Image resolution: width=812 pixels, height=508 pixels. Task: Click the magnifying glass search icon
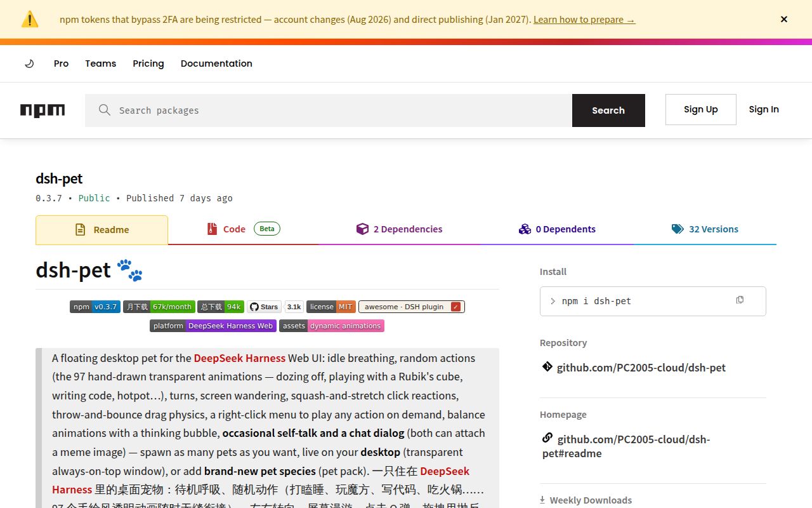pos(105,110)
